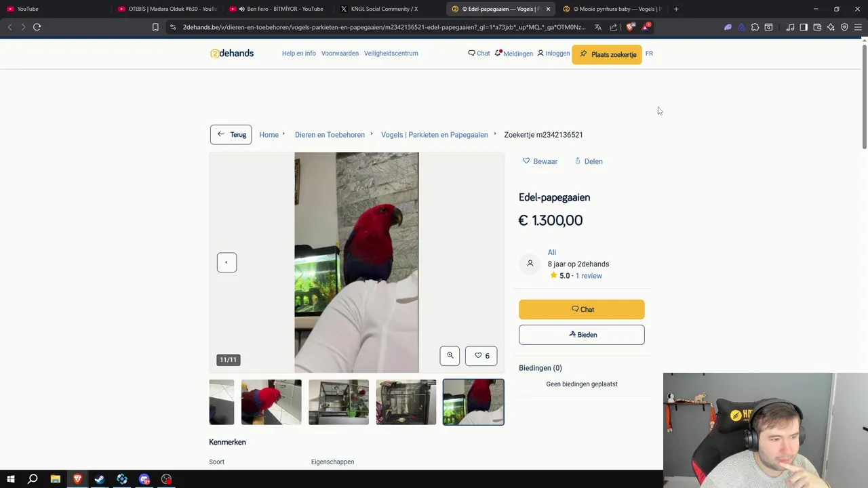Click the page vertical scrollbar
Image resolution: width=868 pixels, height=488 pixels.
click(x=864, y=95)
